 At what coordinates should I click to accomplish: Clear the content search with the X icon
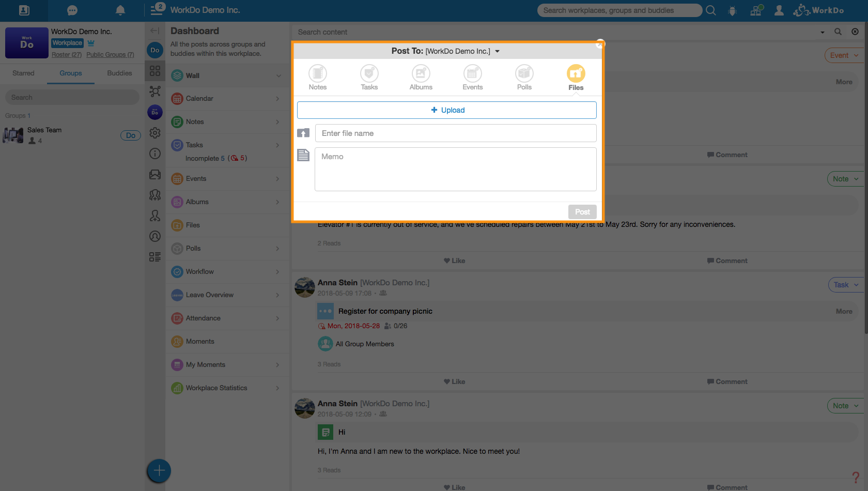(855, 32)
